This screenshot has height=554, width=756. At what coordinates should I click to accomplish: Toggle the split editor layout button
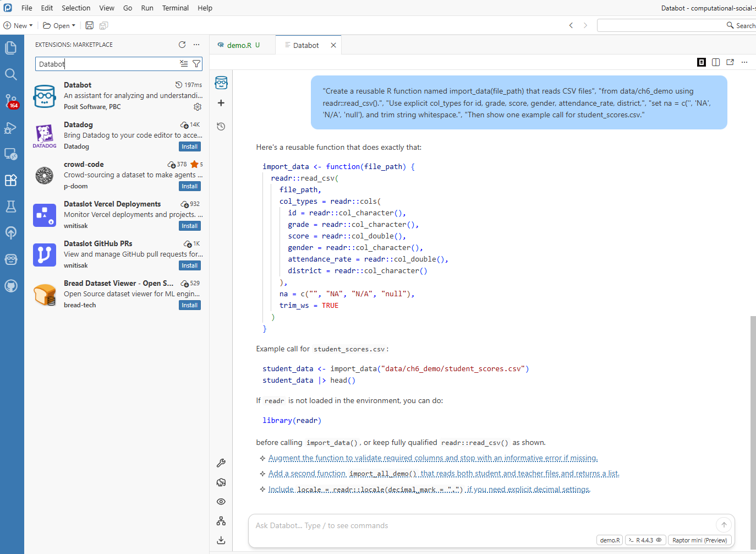pyautogui.click(x=716, y=62)
